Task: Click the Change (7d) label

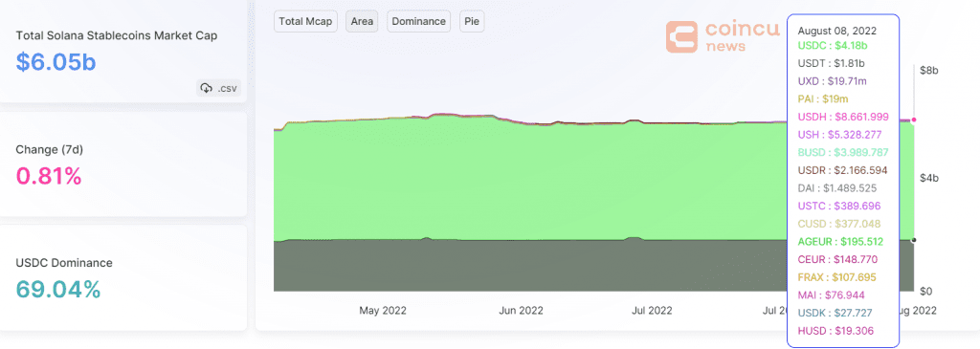Action: [x=50, y=150]
